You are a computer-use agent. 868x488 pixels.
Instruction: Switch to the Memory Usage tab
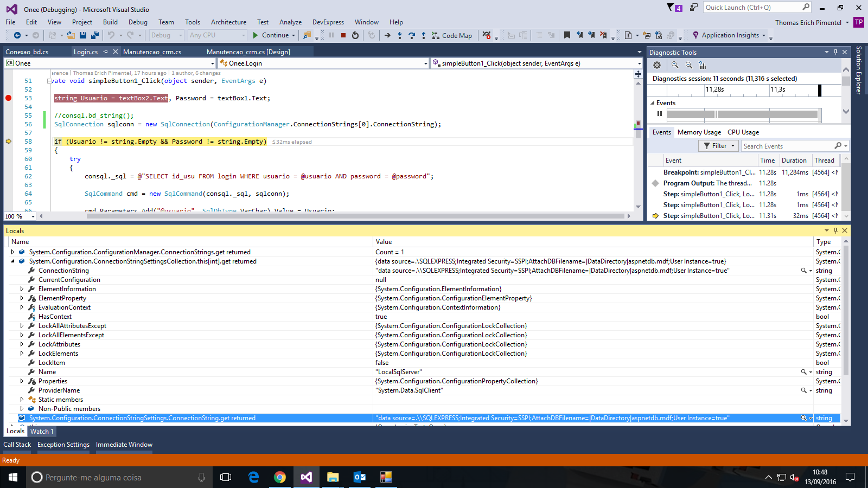click(699, 132)
